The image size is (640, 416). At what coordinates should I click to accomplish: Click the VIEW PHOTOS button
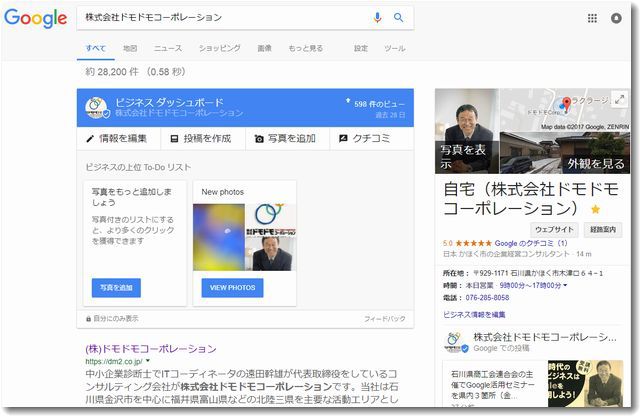[232, 288]
